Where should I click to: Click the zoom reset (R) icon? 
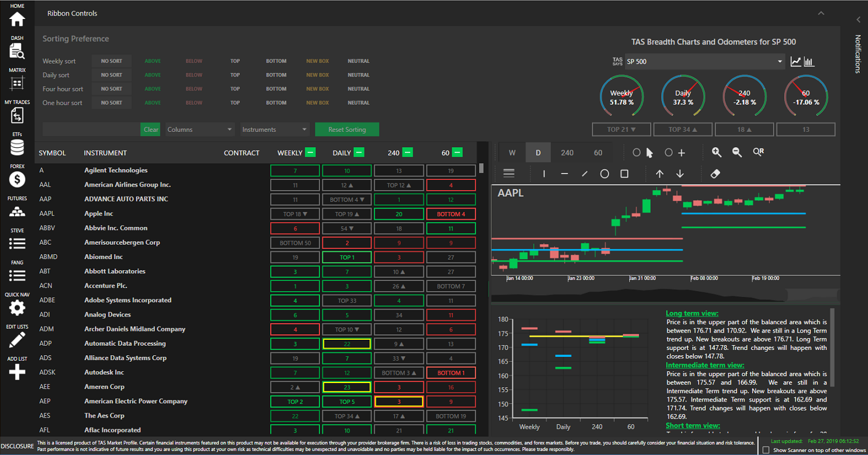pos(758,152)
